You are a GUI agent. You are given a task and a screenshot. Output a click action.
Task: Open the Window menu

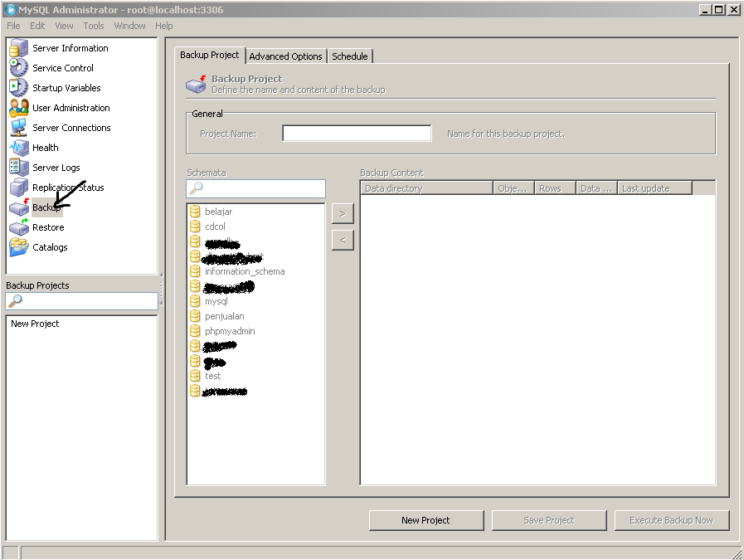coord(129,26)
